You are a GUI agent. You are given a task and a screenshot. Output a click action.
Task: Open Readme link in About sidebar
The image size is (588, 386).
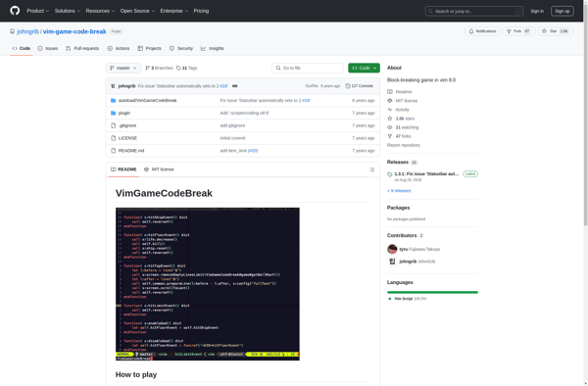[400, 92]
